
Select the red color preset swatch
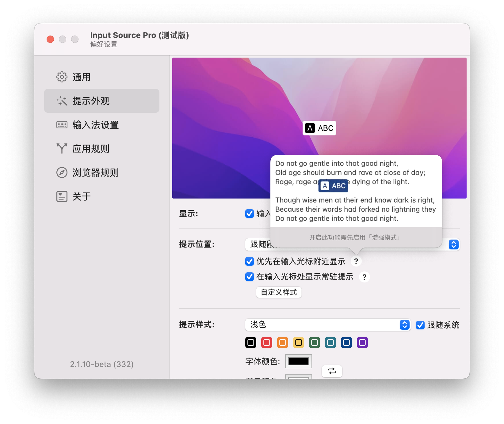click(267, 343)
